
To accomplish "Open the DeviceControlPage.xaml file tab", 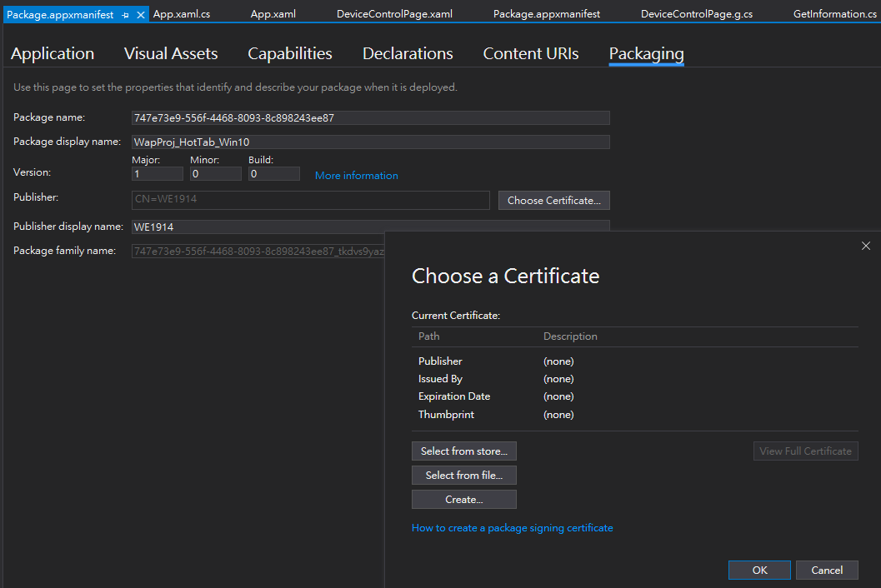I will pos(393,13).
